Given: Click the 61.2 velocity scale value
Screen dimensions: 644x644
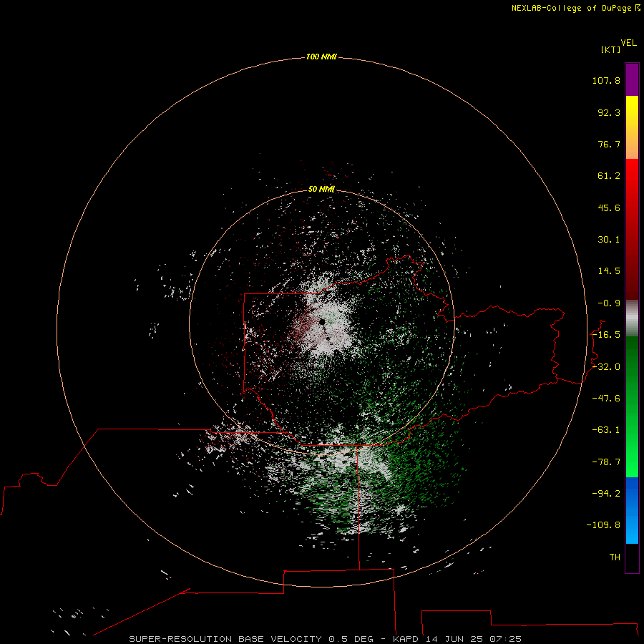Looking at the screenshot, I should click(x=609, y=176).
